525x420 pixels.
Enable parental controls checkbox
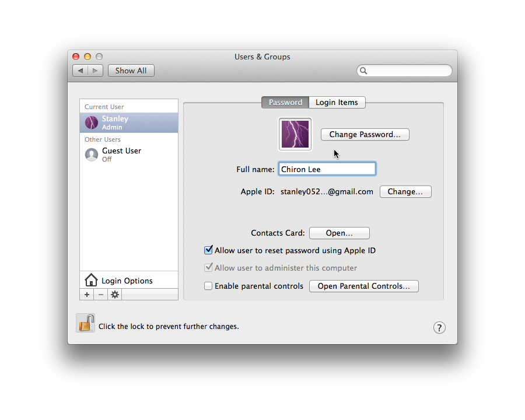pos(208,286)
